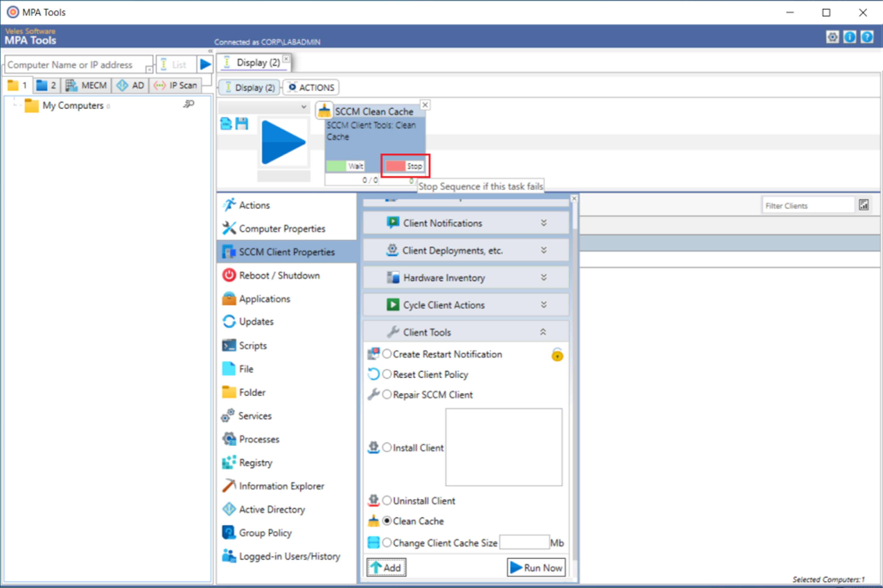Click the search icon beside My Computers
The width and height of the screenshot is (883, 588).
coord(189,104)
